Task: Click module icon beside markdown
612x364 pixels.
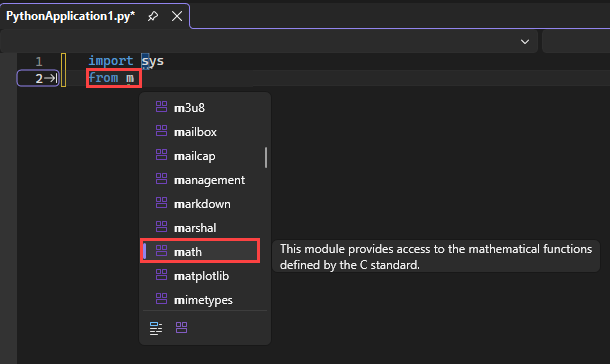Action: coord(161,203)
